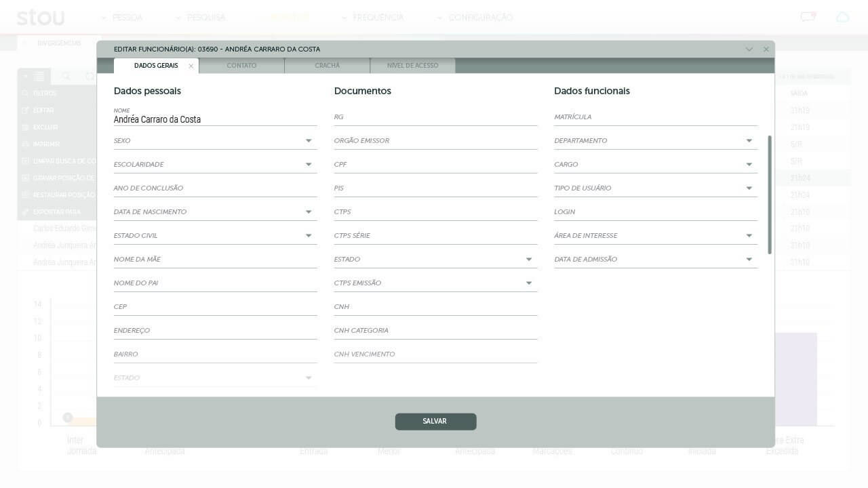Expand the Departamento dropdown
This screenshot has width=868, height=488.
pyautogui.click(x=749, y=141)
